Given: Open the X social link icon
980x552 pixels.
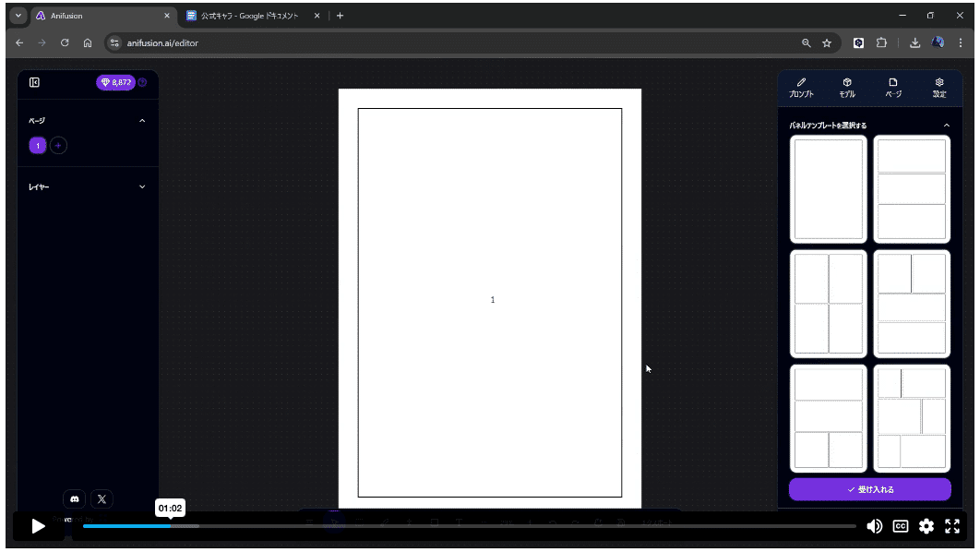Looking at the screenshot, I should pos(102,498).
